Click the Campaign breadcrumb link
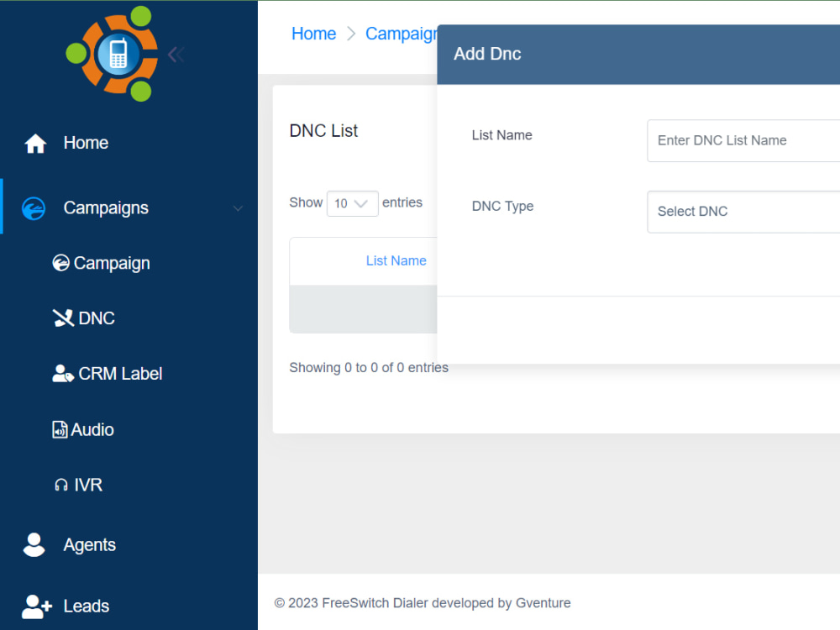Screen dimensions: 840x630 [x=402, y=34]
